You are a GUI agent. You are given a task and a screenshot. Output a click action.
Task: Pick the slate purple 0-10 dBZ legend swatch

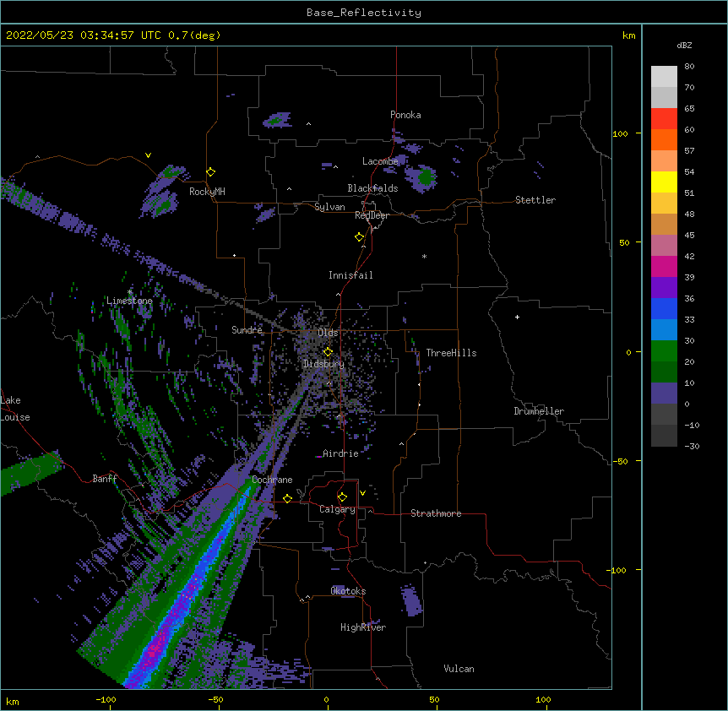(664, 393)
